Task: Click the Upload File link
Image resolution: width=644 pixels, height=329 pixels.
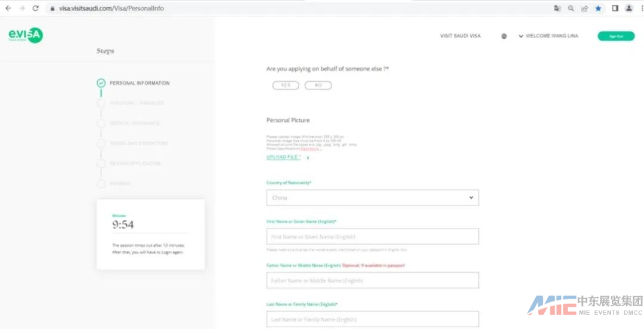Action: coord(284,157)
